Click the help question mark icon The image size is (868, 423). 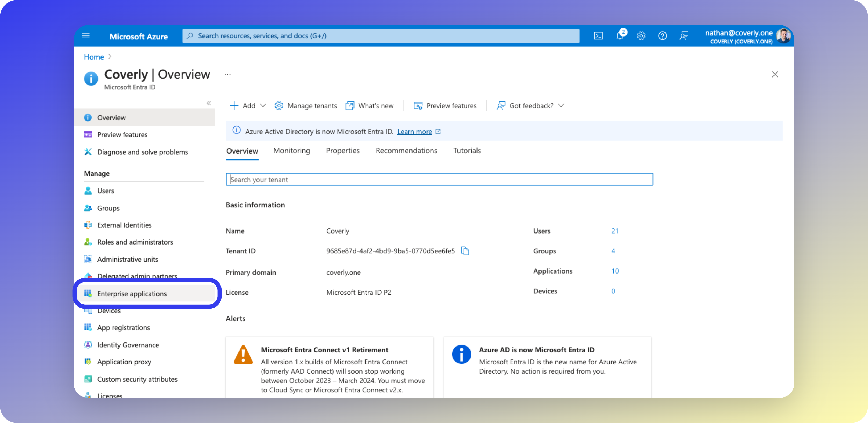[662, 36]
